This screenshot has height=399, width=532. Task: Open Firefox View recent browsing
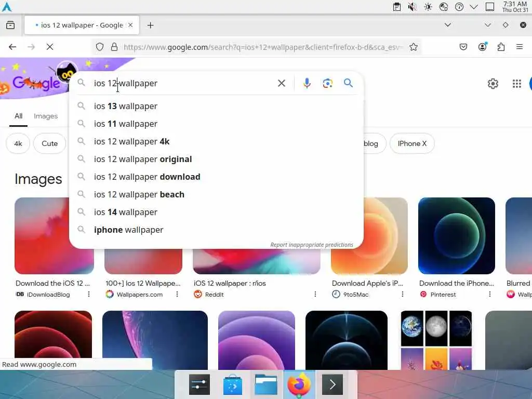[10, 25]
